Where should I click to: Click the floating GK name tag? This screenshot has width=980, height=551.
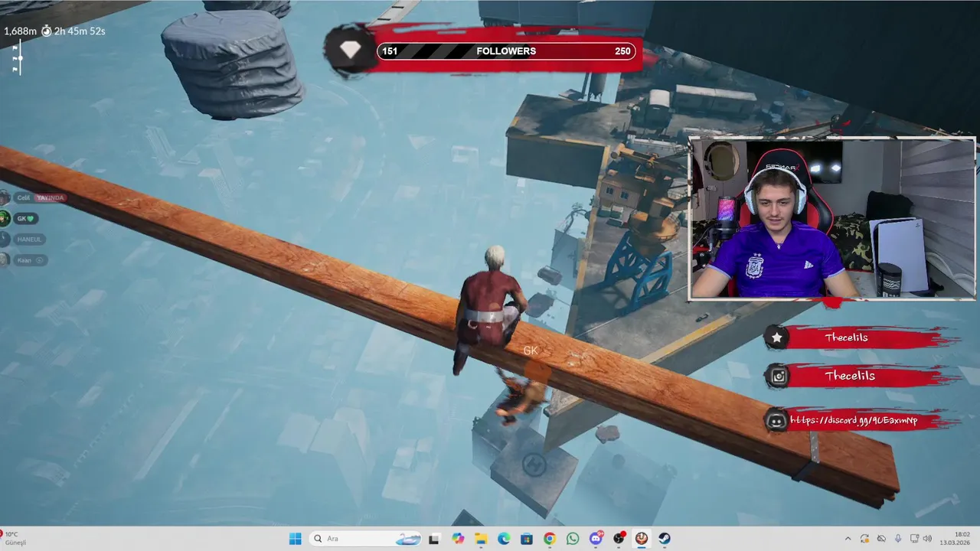531,350
